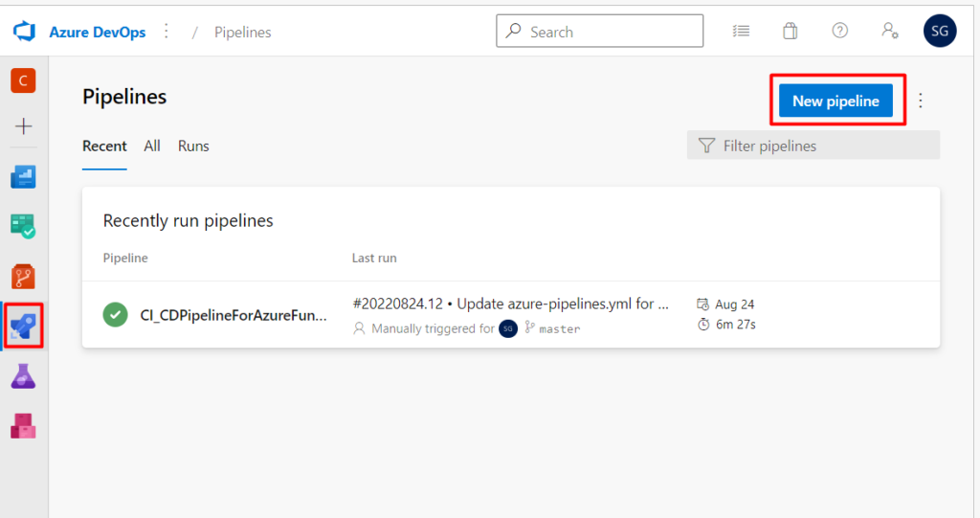Click the green success status icon

[x=115, y=315]
